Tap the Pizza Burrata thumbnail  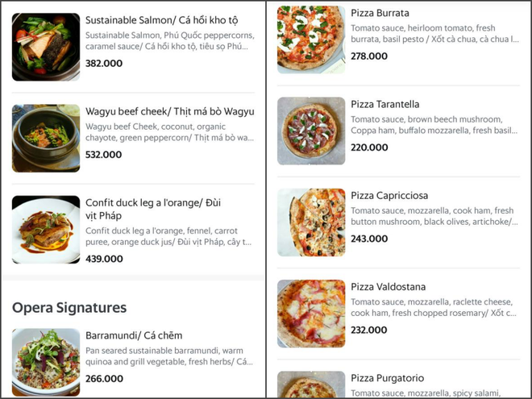pyautogui.click(x=311, y=39)
